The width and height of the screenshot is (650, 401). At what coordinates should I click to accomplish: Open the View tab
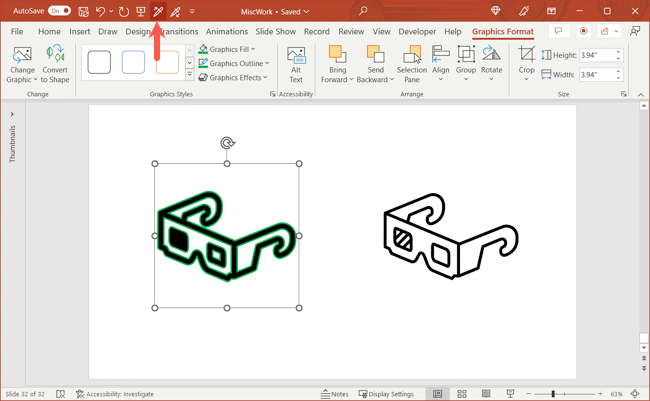(x=381, y=32)
